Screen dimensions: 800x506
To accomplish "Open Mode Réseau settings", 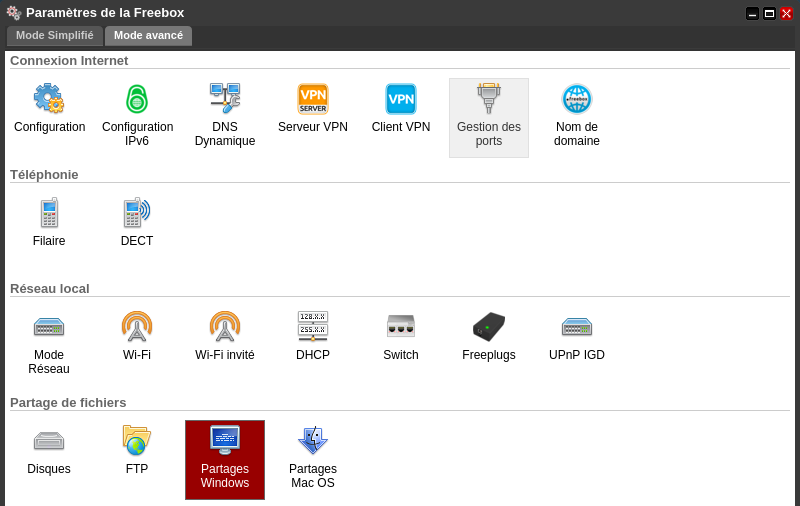I will click(49, 346).
